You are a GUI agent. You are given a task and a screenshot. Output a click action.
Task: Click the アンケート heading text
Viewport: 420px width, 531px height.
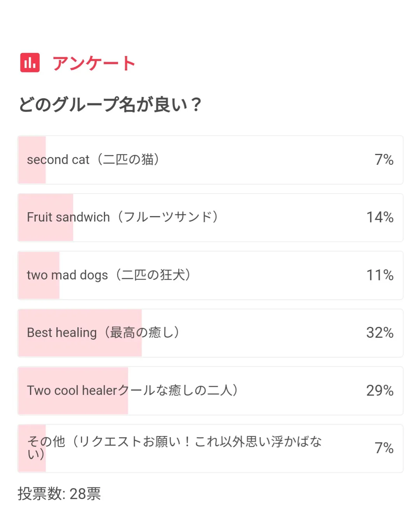pos(94,63)
